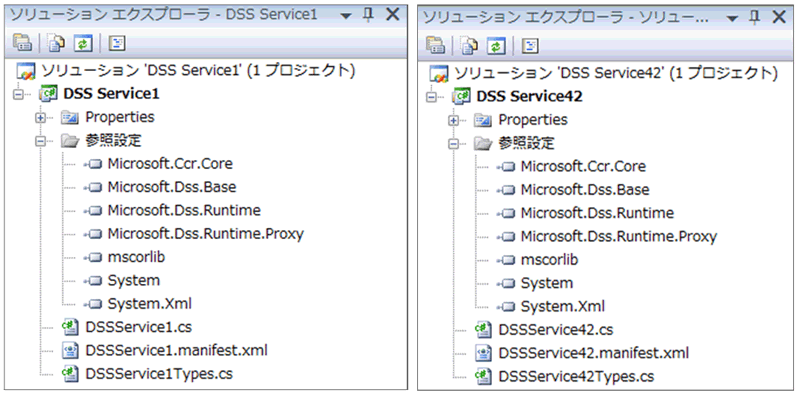Click Refresh icon in DSS Service1 panel
The image size is (800, 396).
coord(83,44)
